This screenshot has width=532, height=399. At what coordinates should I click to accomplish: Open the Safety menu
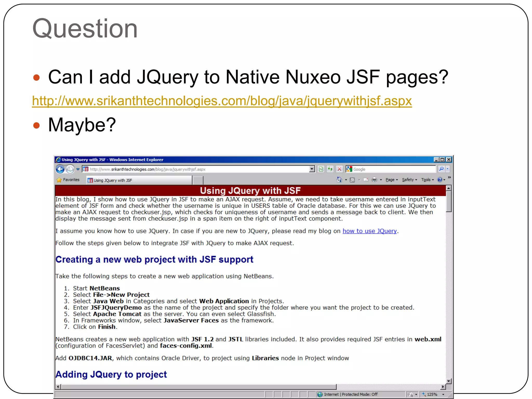coord(409,180)
